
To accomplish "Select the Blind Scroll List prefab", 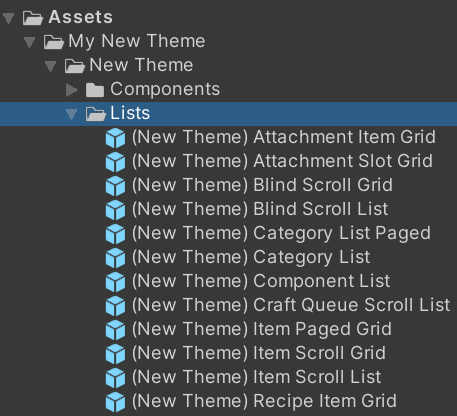I will click(x=260, y=209).
